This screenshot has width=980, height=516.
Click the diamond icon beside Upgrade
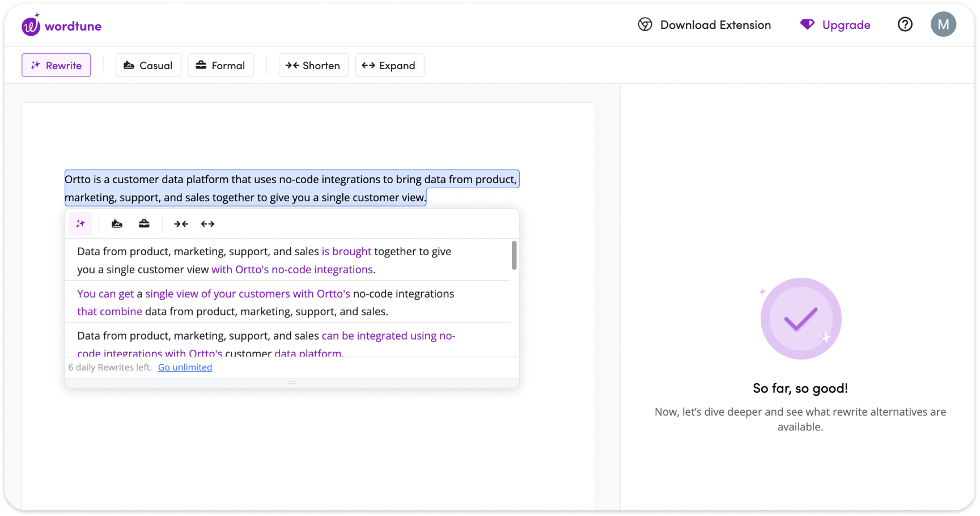pyautogui.click(x=807, y=24)
